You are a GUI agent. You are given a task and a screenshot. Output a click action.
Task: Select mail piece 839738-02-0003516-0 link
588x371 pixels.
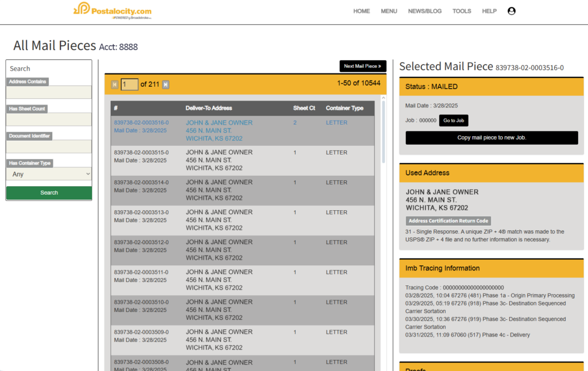click(141, 123)
